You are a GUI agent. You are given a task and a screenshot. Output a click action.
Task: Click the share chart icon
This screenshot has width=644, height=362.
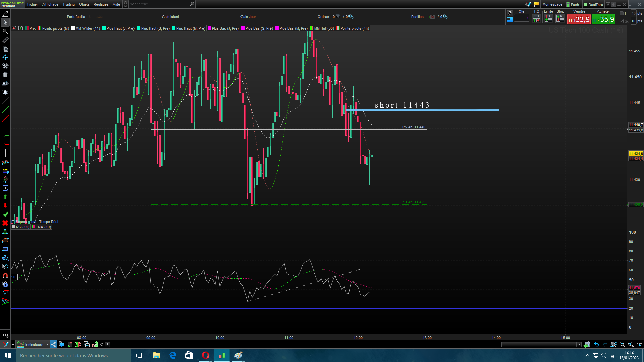click(53, 344)
